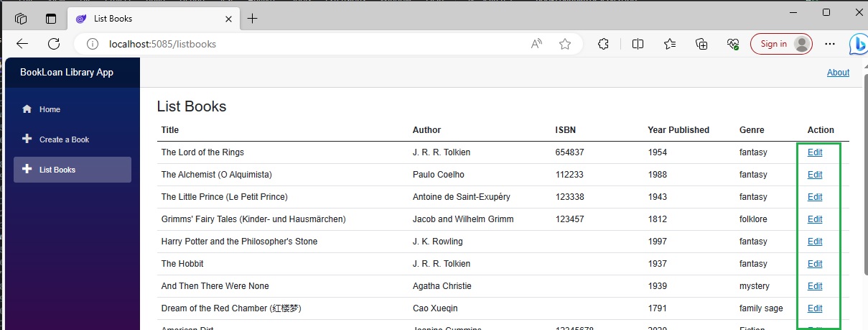Screen dimensions: 868x330
Task: Reload the page with refresh icon
Action: click(x=54, y=44)
